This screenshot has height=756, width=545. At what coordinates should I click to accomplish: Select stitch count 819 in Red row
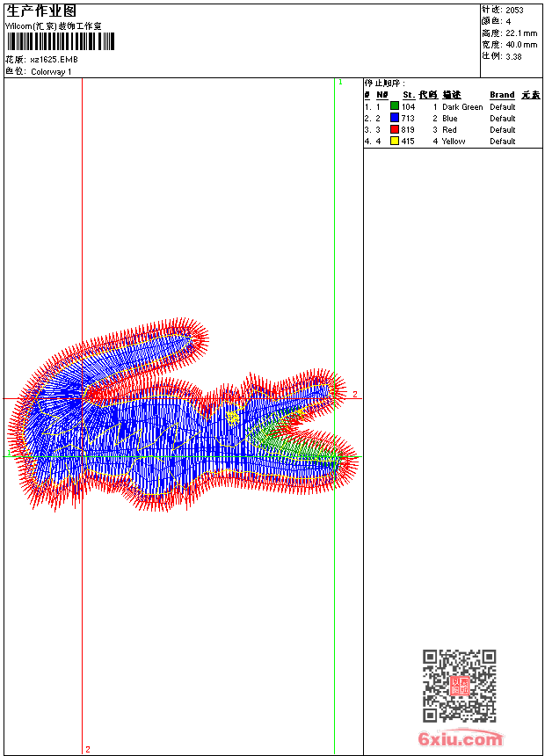tap(408, 130)
